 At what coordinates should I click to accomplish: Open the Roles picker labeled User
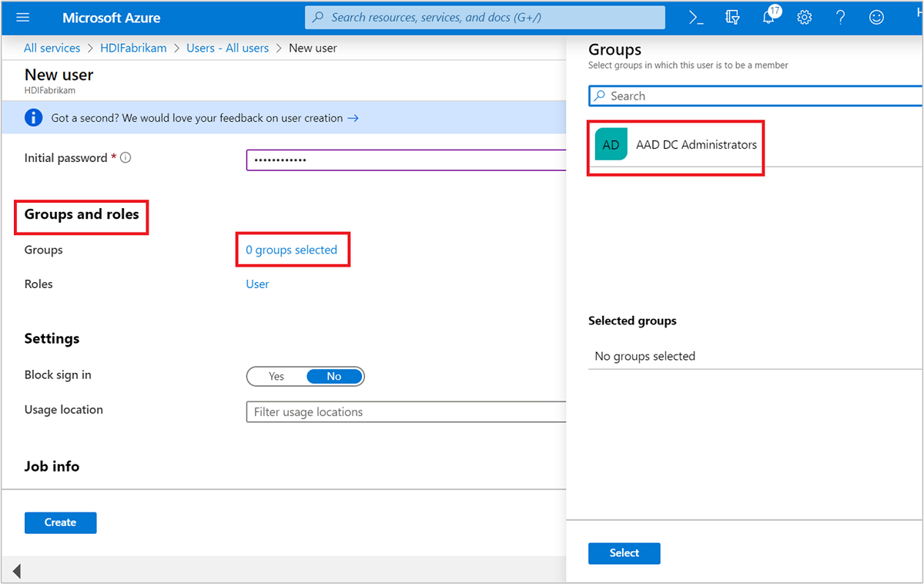[257, 284]
